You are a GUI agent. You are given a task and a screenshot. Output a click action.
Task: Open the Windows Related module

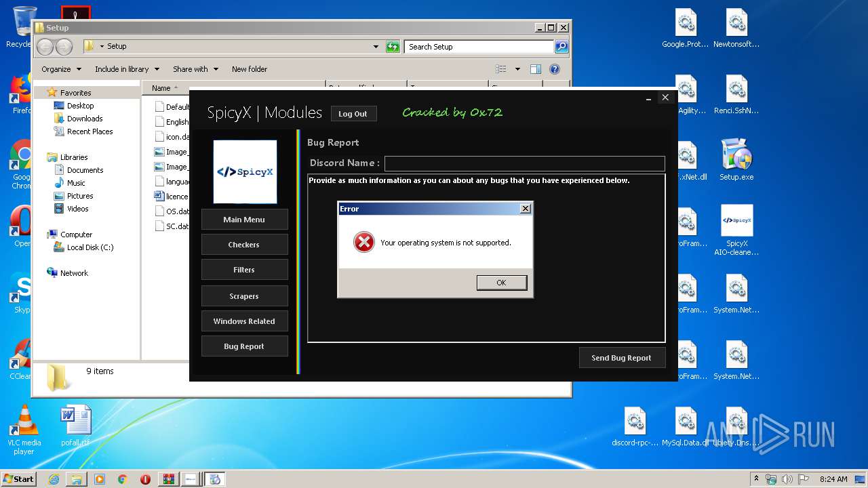click(x=244, y=321)
